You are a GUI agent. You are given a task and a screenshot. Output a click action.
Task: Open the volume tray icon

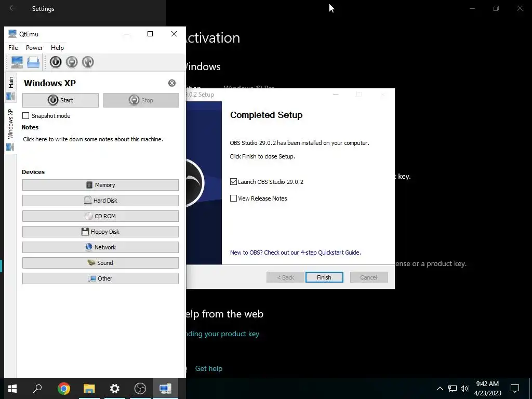tap(464, 389)
